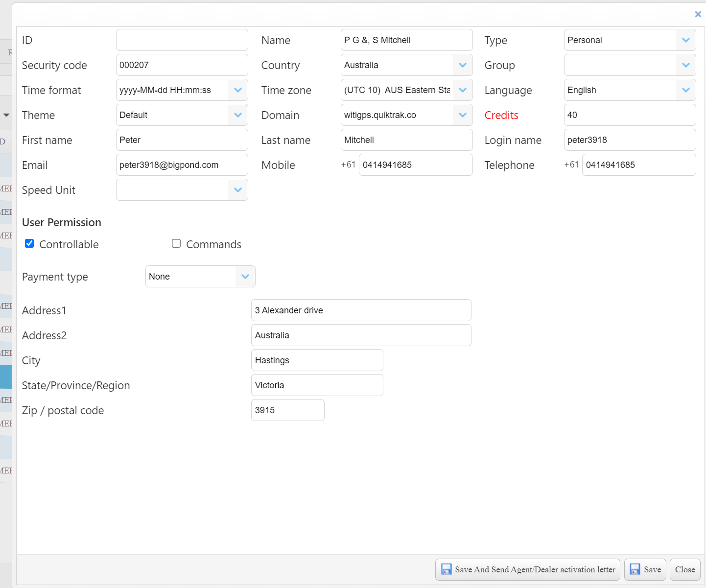Screen dimensions: 706x588
Task: Expand the Speed Unit dropdown
Action: pyautogui.click(x=238, y=190)
